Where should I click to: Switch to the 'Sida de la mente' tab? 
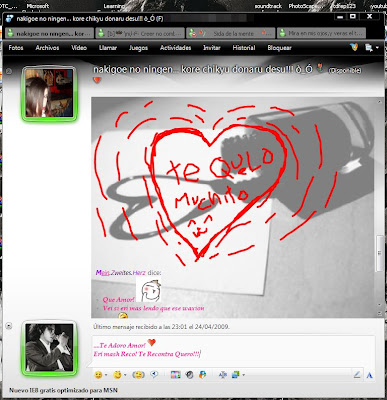tap(231, 33)
